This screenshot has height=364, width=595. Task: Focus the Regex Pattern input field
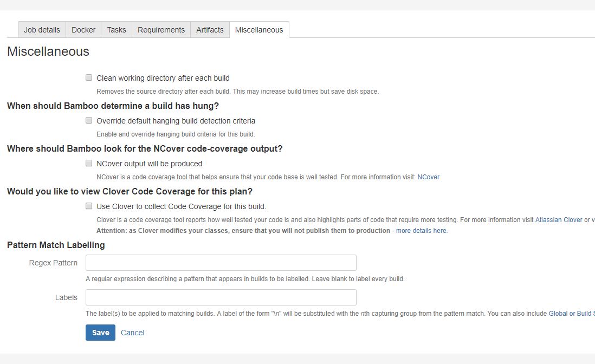[x=221, y=263]
